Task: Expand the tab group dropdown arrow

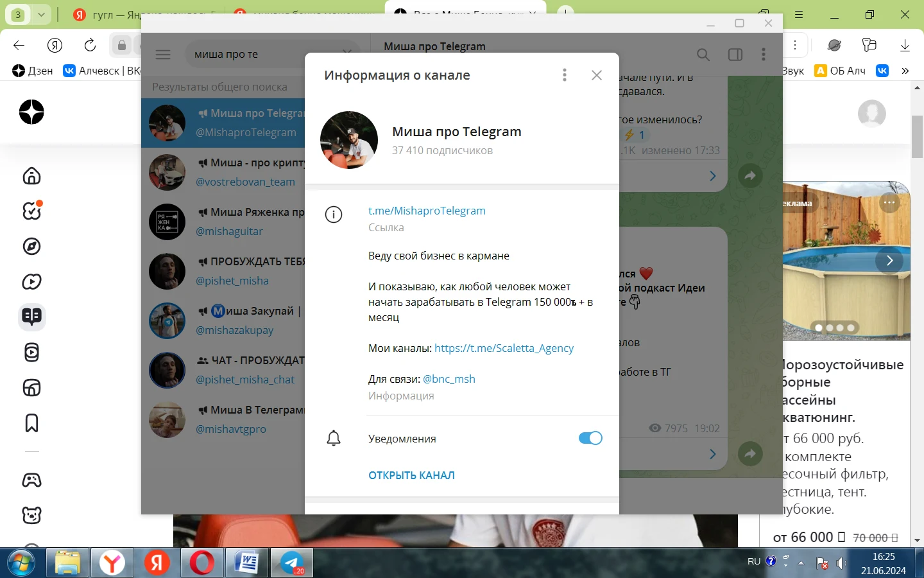Action: tap(41, 15)
